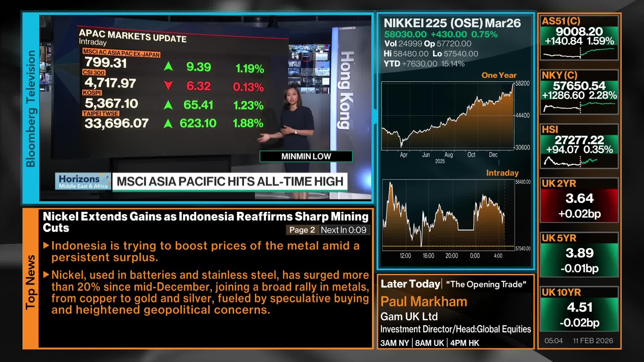This screenshot has height=362, width=644.
Task: Click the green up arrow for KOSPI
Action: (168, 105)
